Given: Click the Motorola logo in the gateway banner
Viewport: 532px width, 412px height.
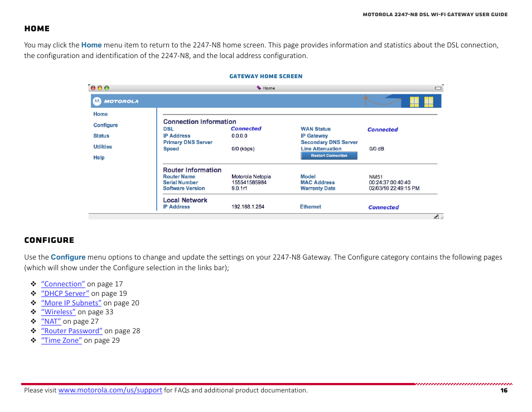Looking at the screenshot, I should pos(116,101).
